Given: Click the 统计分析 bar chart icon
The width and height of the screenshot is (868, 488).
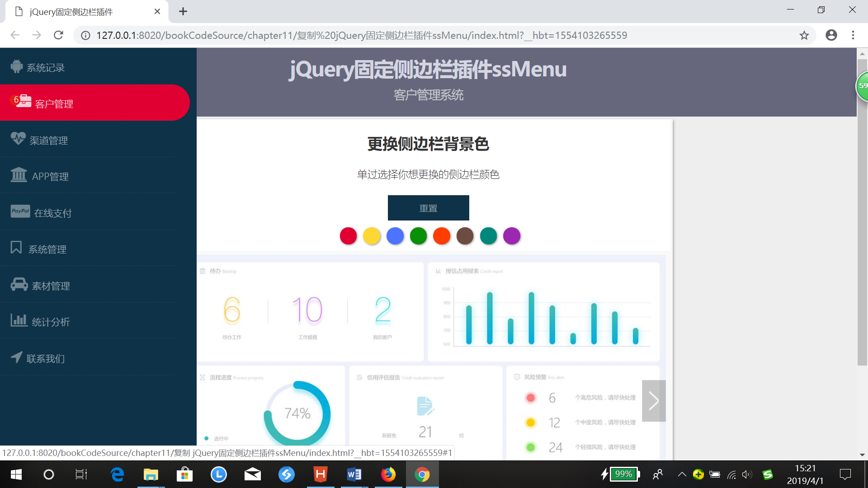Looking at the screenshot, I should coord(19,321).
